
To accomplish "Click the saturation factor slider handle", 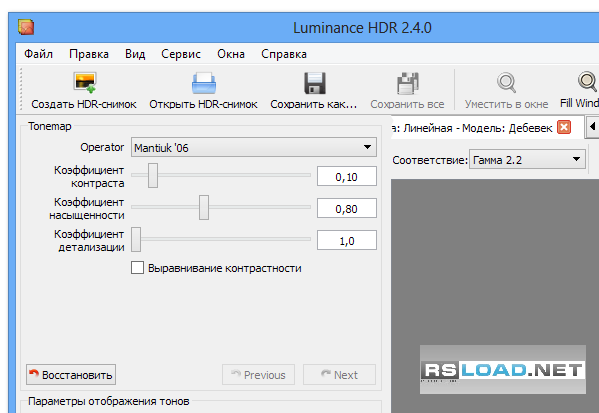I will tap(204, 207).
